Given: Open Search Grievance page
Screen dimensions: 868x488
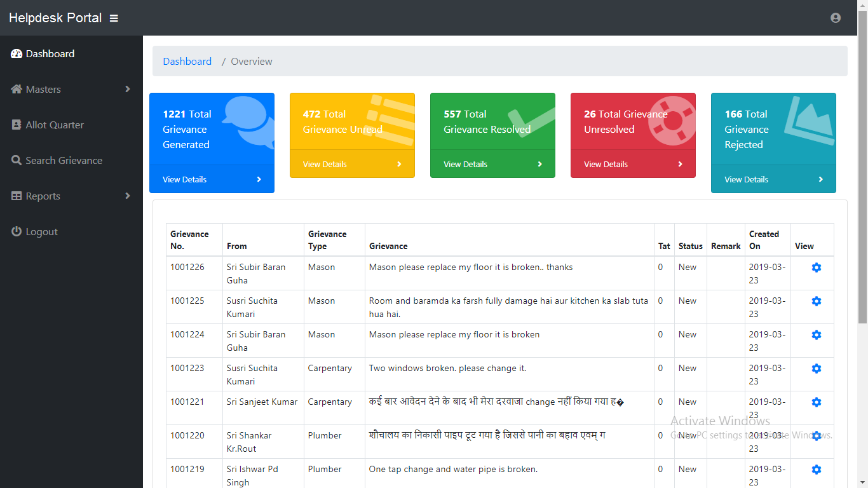Looking at the screenshot, I should click(71, 161).
